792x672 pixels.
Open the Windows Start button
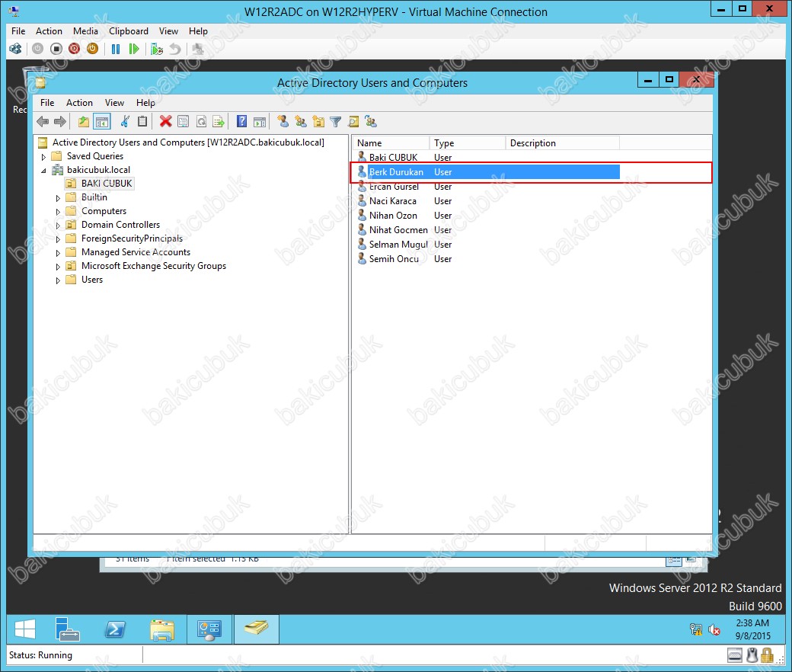[x=25, y=629]
